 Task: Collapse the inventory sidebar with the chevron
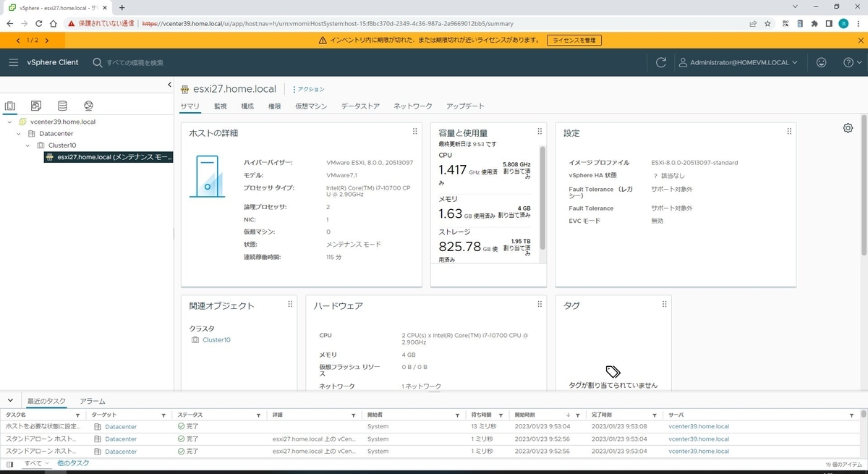(x=169, y=85)
